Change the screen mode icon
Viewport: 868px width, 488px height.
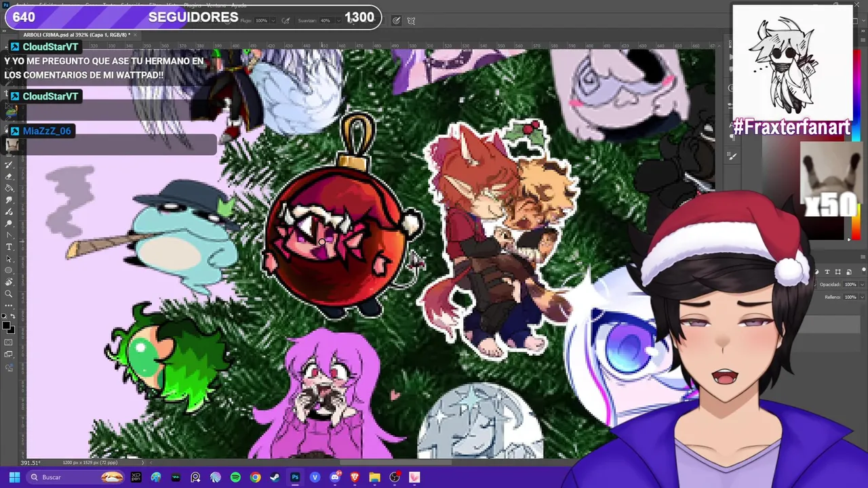[9, 352]
